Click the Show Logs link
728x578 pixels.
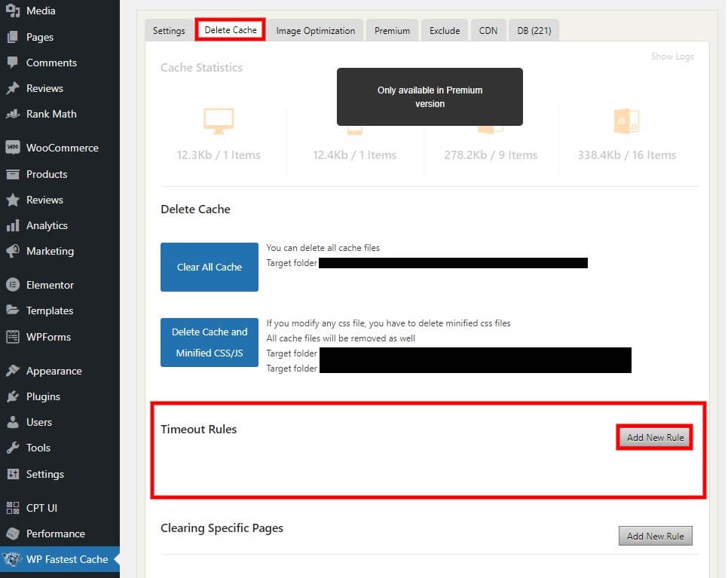[672, 57]
